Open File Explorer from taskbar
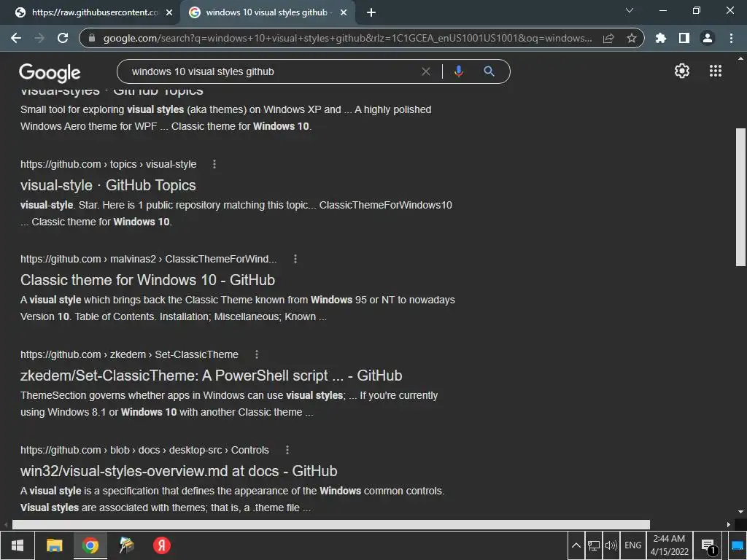The width and height of the screenshot is (747, 560). click(x=54, y=545)
